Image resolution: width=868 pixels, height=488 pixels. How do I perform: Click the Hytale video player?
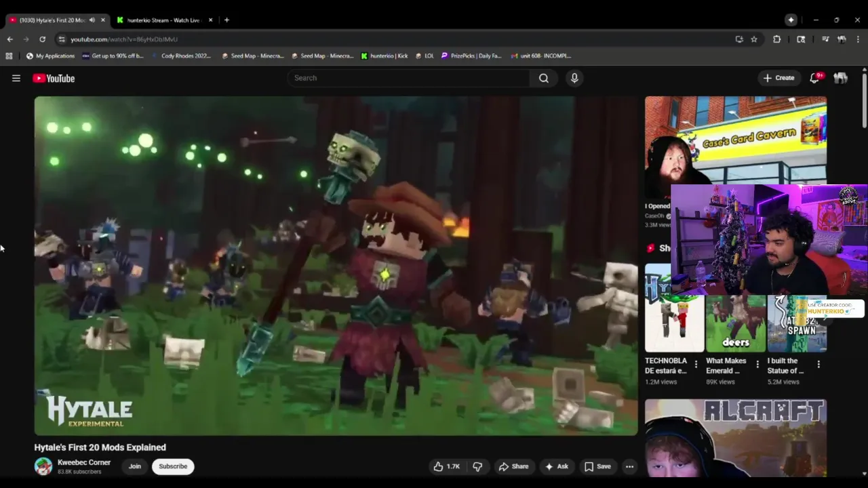336,266
